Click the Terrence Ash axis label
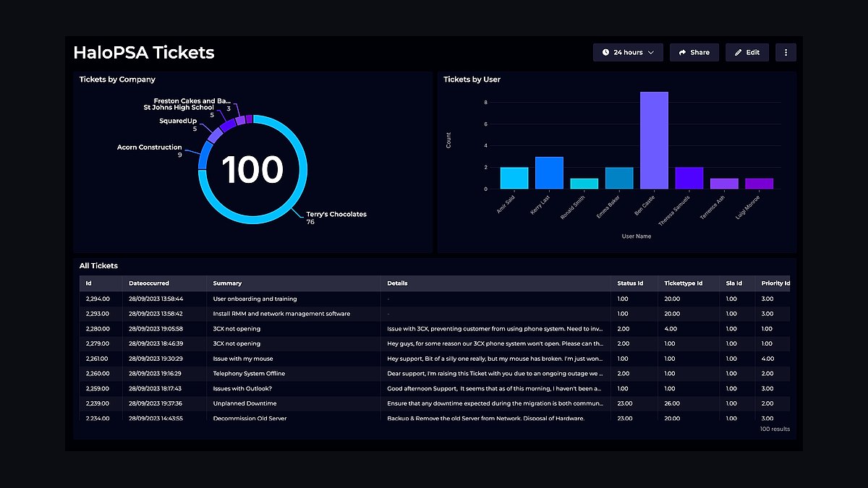 click(x=711, y=207)
